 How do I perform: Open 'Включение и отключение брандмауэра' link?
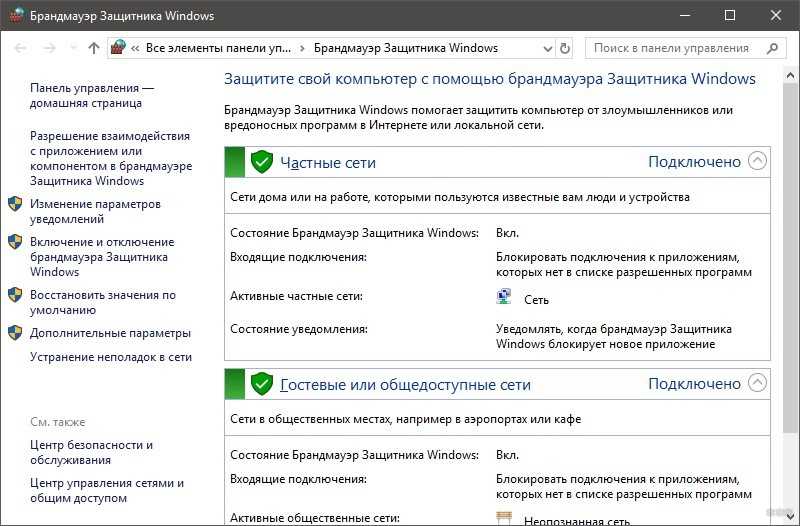(102, 257)
